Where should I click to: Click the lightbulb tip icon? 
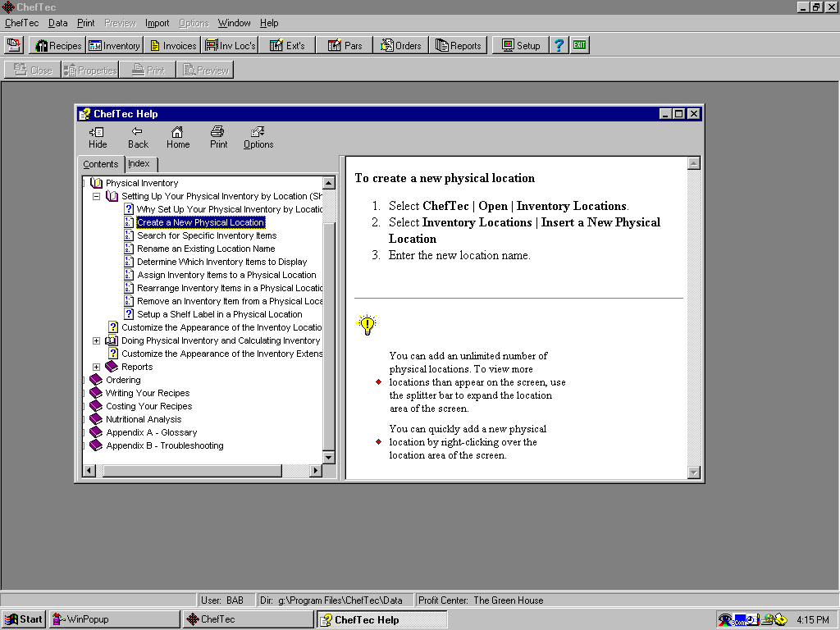pyautogui.click(x=367, y=324)
